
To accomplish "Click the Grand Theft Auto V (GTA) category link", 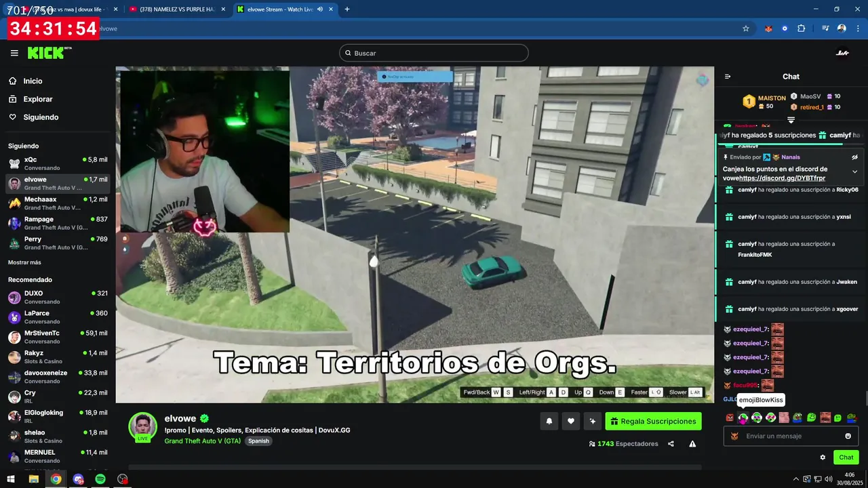I will click(202, 441).
